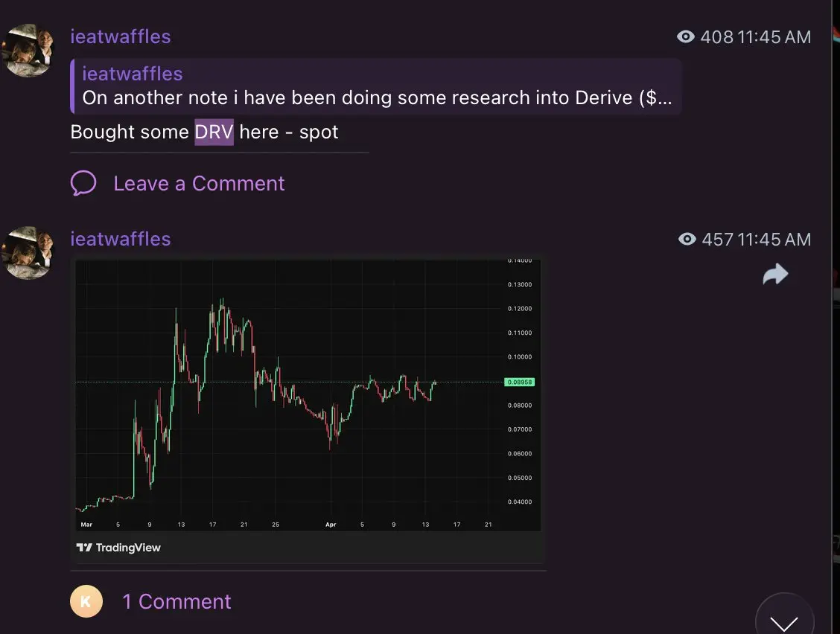Open the first ieatwaffles profile avatar
Screen dimensions: 840x634
coord(28,51)
